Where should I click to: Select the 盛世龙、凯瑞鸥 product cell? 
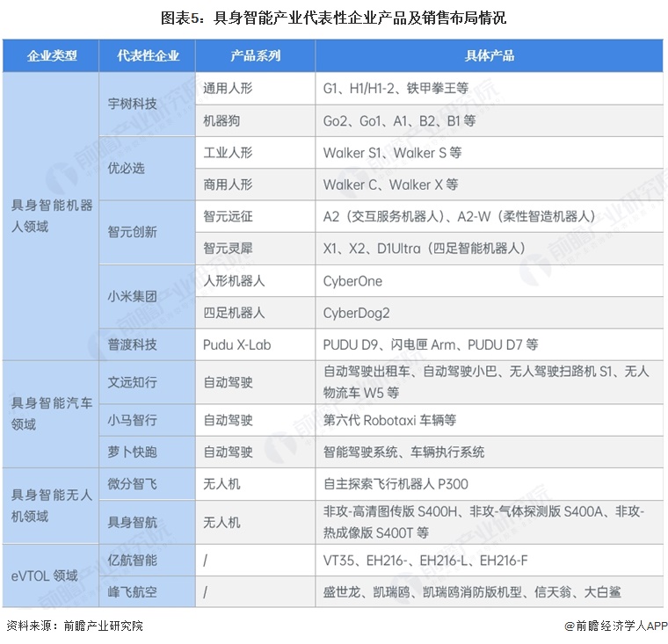click(x=489, y=591)
